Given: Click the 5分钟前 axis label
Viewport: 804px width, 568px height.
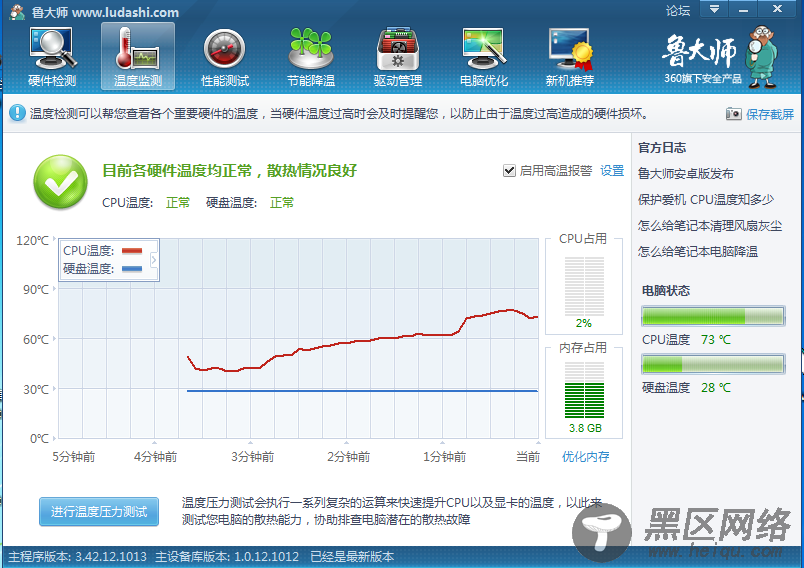Looking at the screenshot, I should (73, 456).
